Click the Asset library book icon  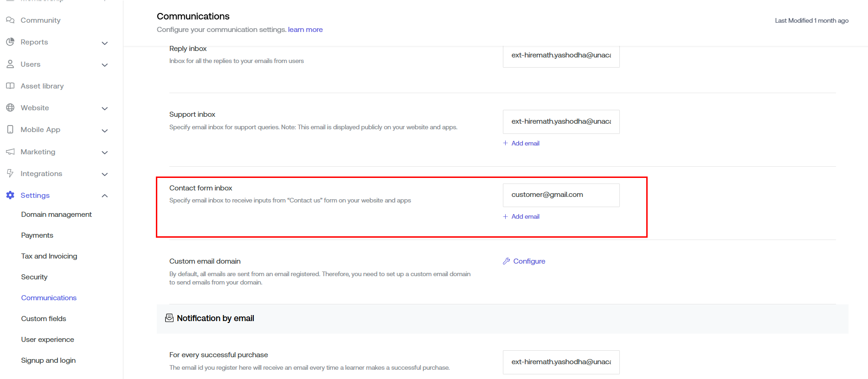tap(10, 86)
